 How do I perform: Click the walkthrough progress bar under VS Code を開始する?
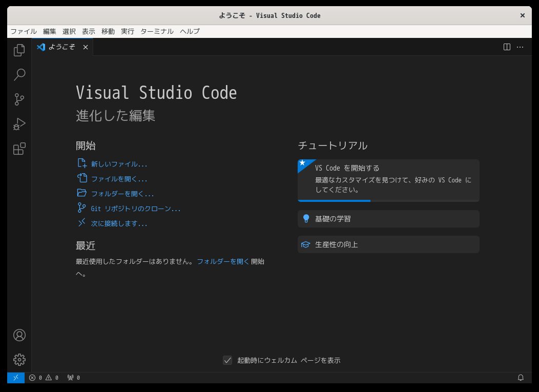click(388, 201)
